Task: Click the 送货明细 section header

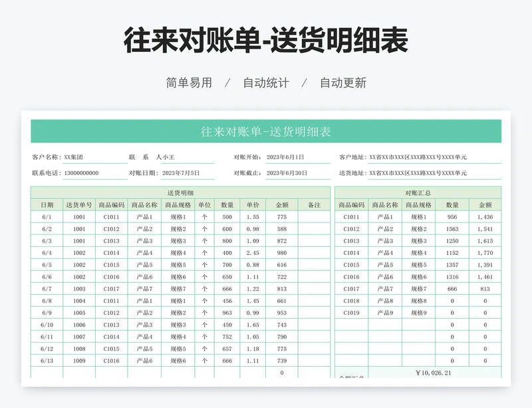Action: (180, 193)
